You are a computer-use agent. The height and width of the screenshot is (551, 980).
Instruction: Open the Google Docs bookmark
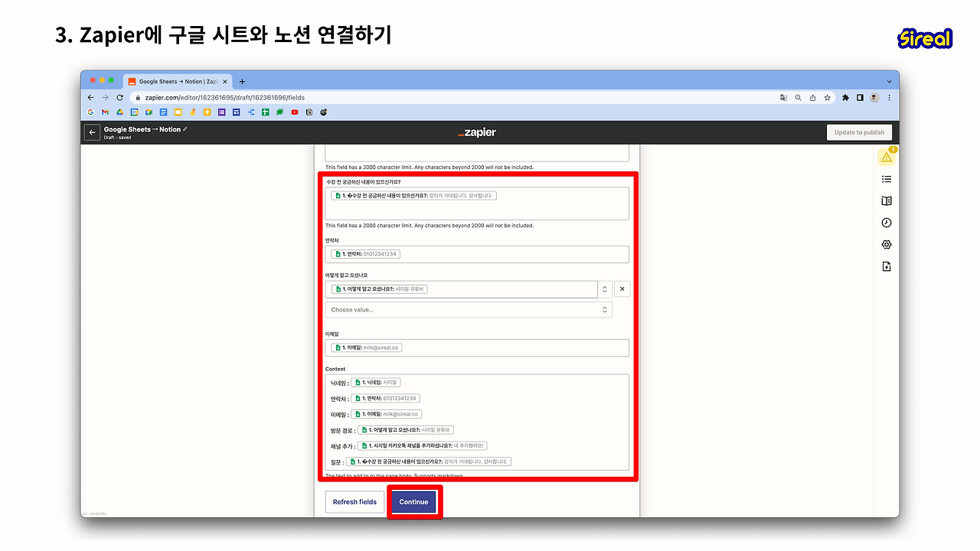point(163,112)
